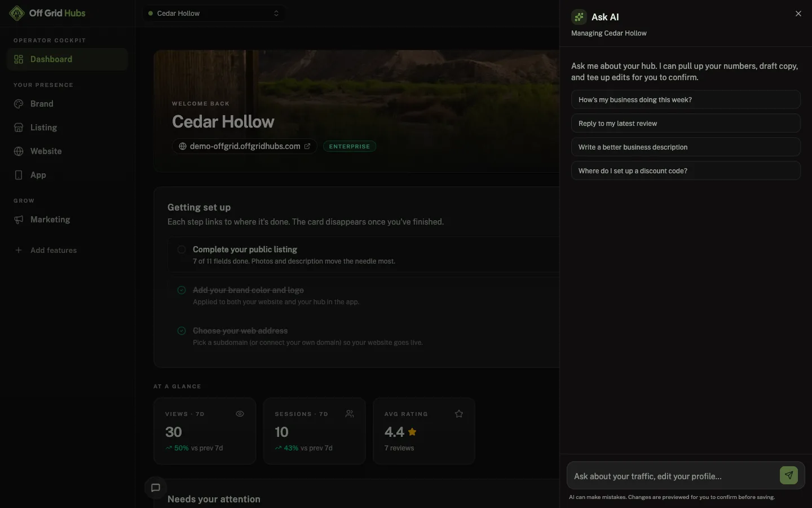Open demo-offgrid.offgridhubs.com link
The width and height of the screenshot is (812, 508).
(245, 146)
